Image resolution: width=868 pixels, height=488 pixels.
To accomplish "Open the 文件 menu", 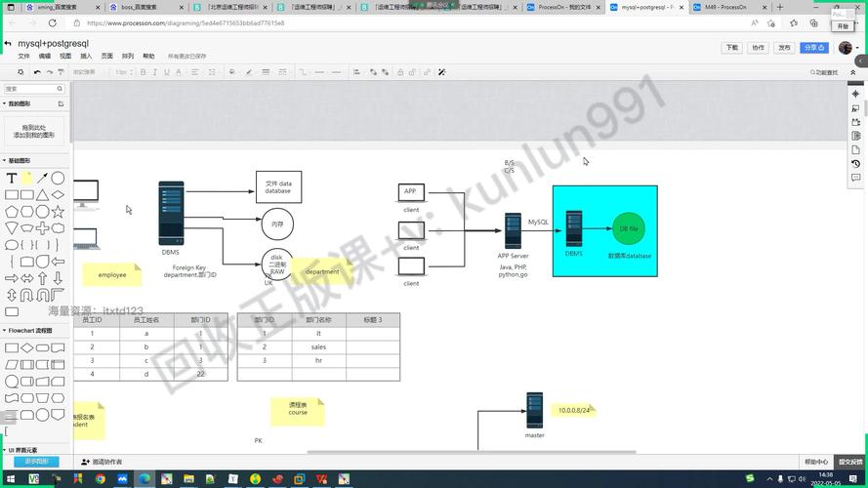I will (x=23, y=56).
